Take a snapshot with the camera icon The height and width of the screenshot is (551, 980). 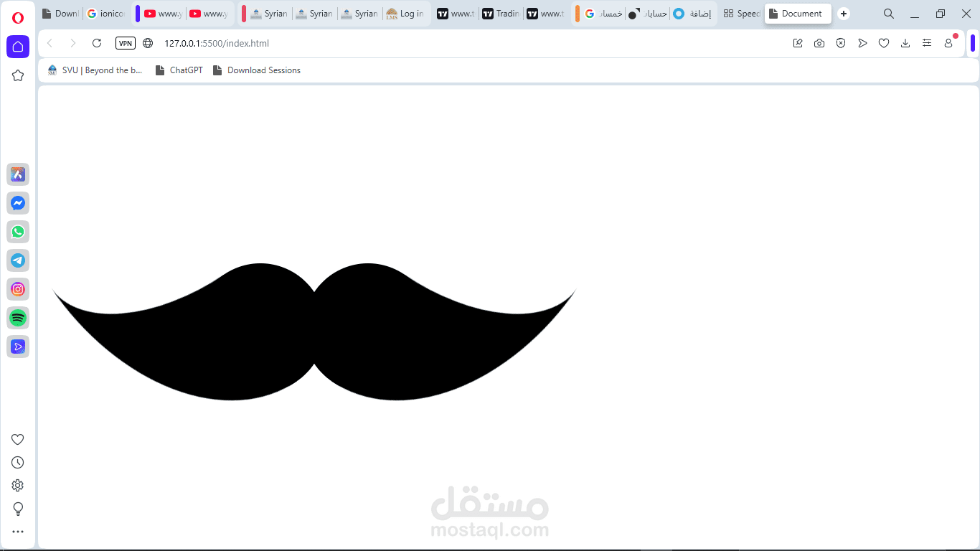coord(819,43)
